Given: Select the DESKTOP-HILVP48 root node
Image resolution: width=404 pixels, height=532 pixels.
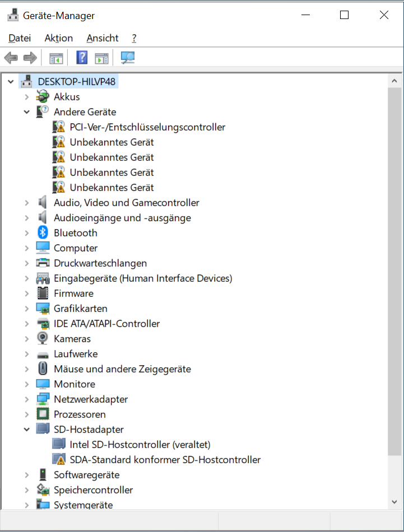Looking at the screenshot, I should [x=77, y=82].
